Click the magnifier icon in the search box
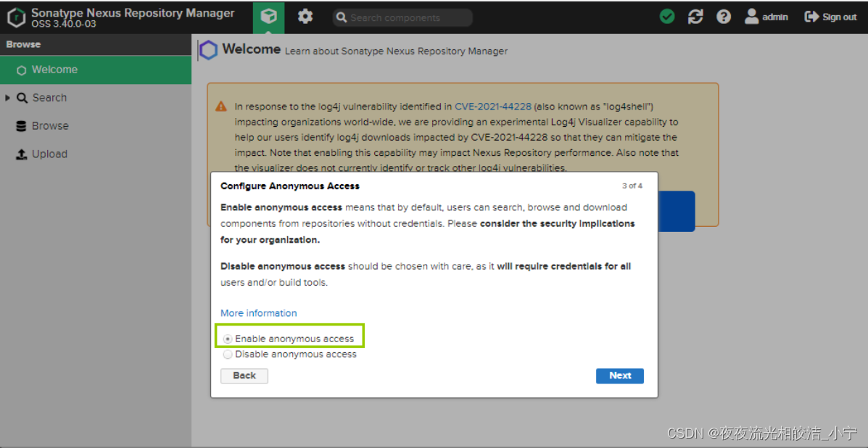Image resolution: width=868 pixels, height=448 pixels. pos(342,17)
